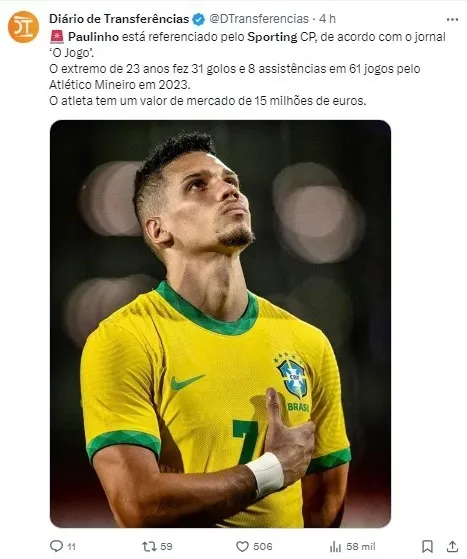Click the like count 506
467x559 pixels.
pyautogui.click(x=263, y=547)
